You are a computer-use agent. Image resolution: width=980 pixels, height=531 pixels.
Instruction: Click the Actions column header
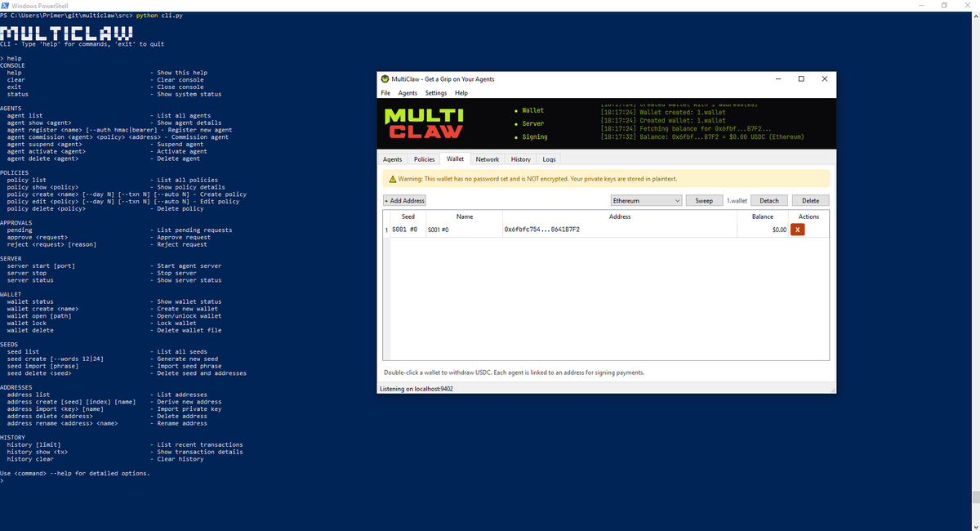pos(808,216)
